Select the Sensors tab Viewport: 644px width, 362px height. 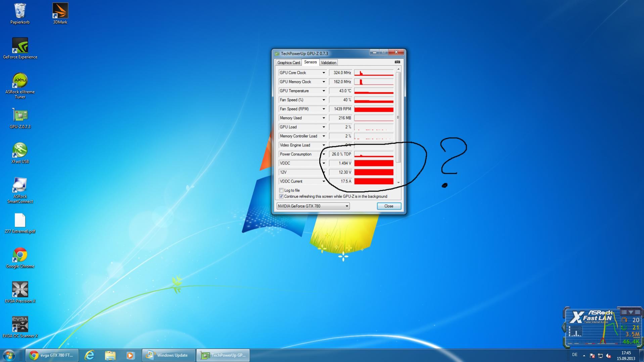(x=310, y=62)
